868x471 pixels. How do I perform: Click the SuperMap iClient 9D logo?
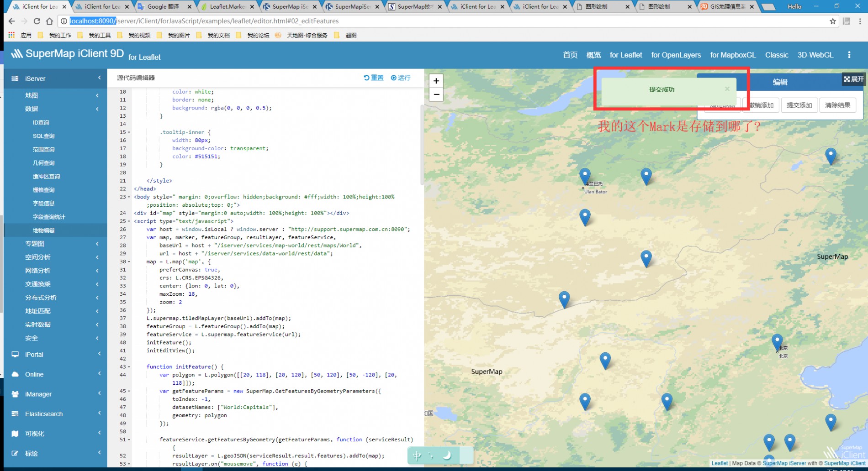coord(67,53)
